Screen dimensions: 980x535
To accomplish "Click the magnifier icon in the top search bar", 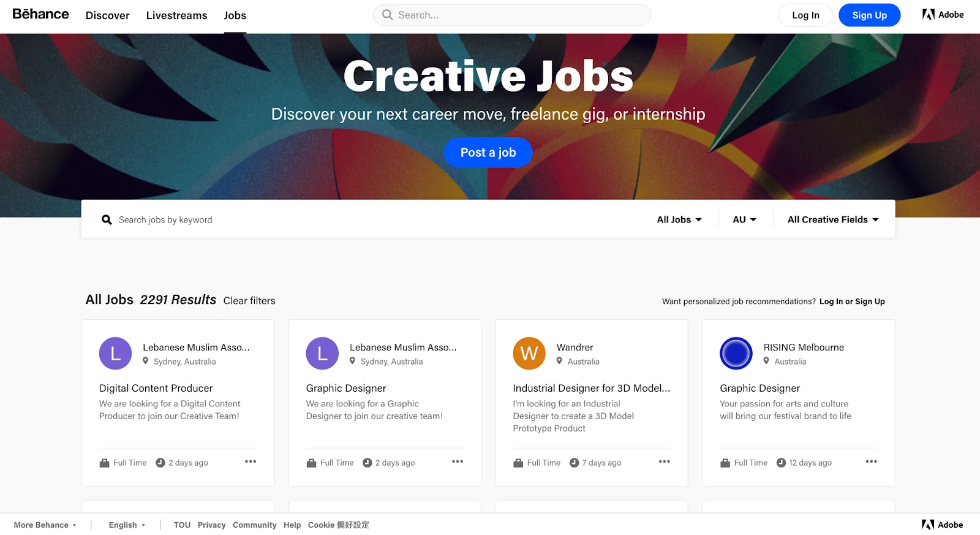I will click(387, 15).
